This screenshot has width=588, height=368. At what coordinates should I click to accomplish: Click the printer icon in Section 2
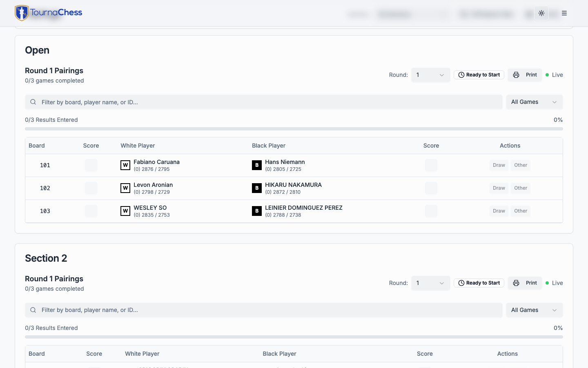click(x=516, y=283)
